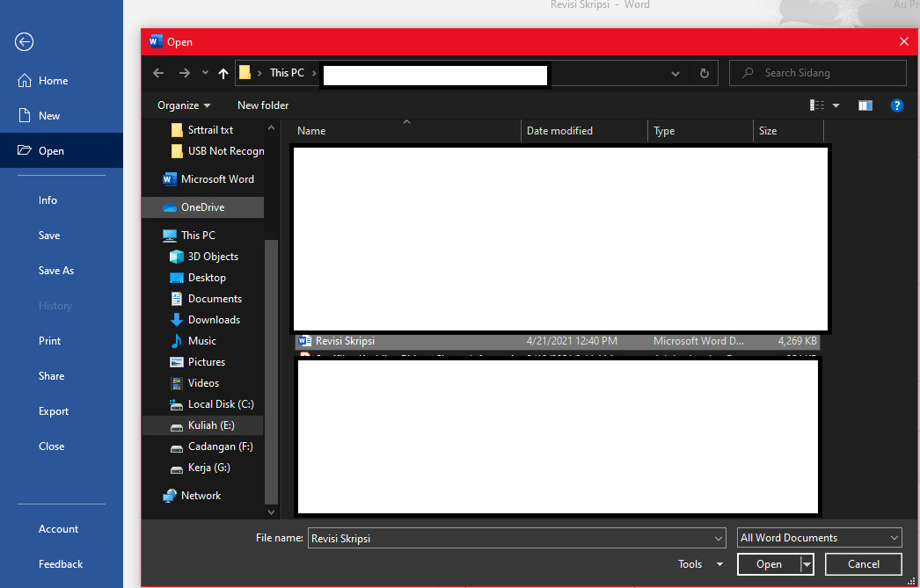Image resolution: width=920 pixels, height=588 pixels.
Task: Open the Help icon in the dialog
Action: click(896, 105)
